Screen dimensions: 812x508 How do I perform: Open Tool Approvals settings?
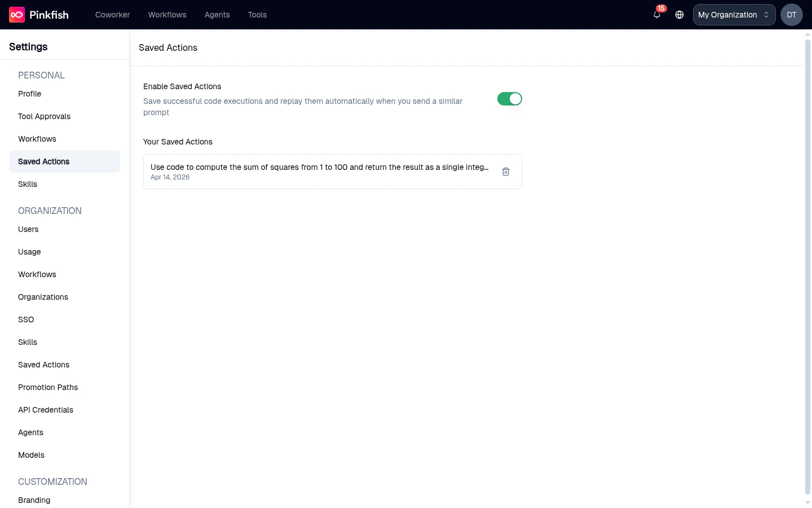(x=44, y=116)
